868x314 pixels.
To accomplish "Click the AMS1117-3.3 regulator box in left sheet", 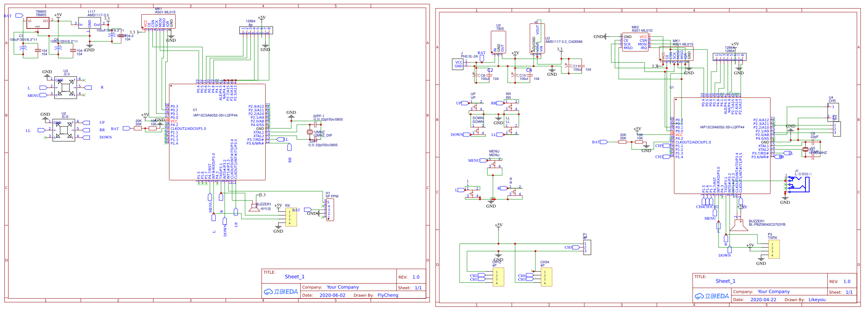I will point(89,23).
